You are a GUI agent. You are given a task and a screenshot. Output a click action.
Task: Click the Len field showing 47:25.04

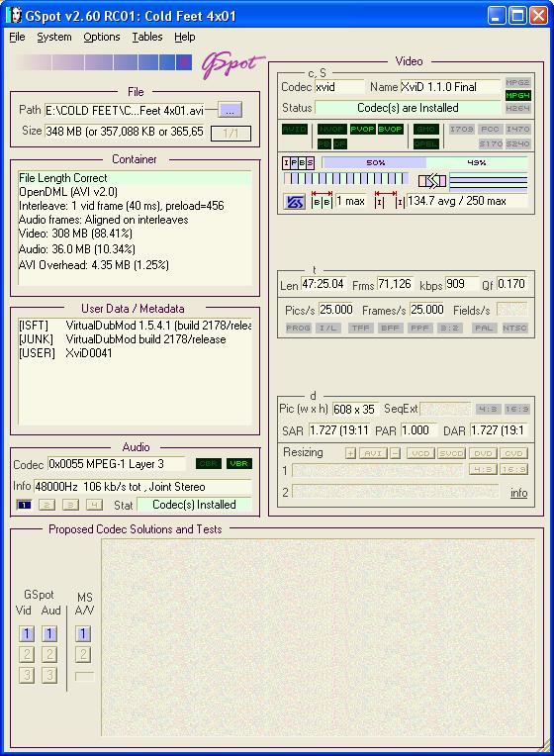323,284
